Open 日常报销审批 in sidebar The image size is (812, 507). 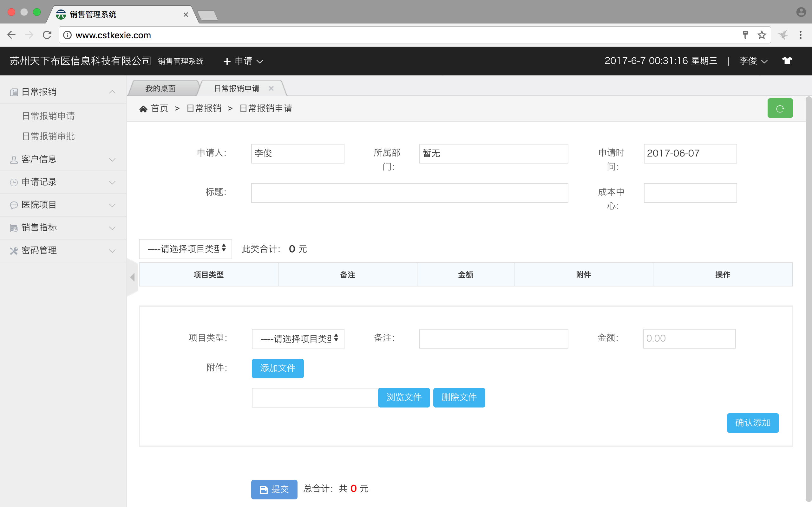tap(48, 136)
